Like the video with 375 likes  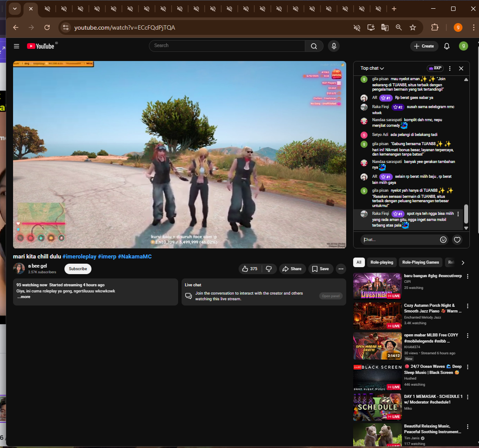pos(250,269)
